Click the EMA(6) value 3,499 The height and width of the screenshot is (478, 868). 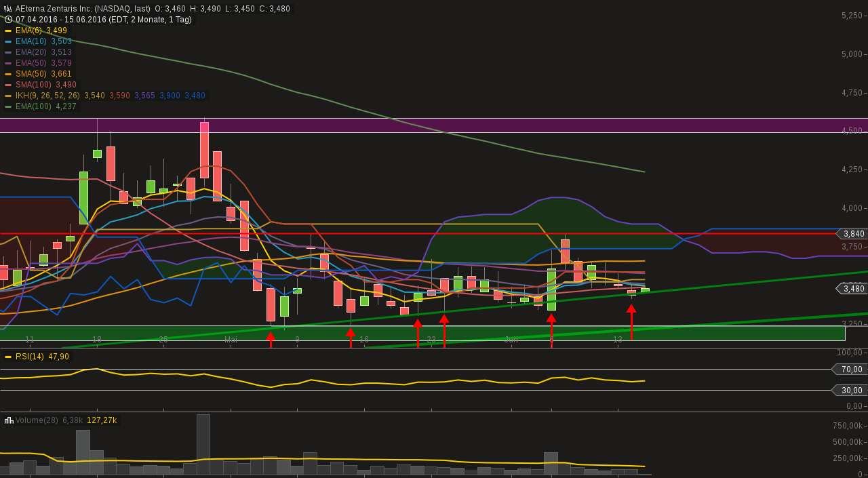coord(57,31)
